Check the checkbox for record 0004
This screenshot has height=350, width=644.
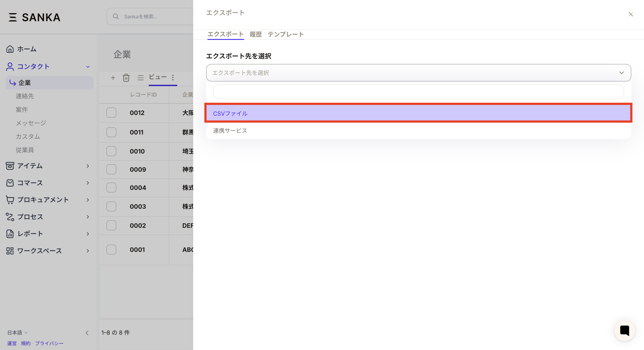point(111,188)
